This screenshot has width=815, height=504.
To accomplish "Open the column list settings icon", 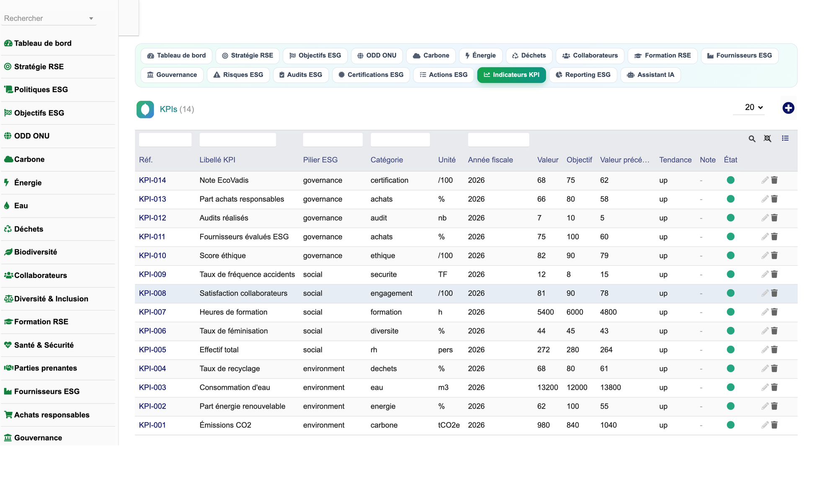I will point(785,138).
